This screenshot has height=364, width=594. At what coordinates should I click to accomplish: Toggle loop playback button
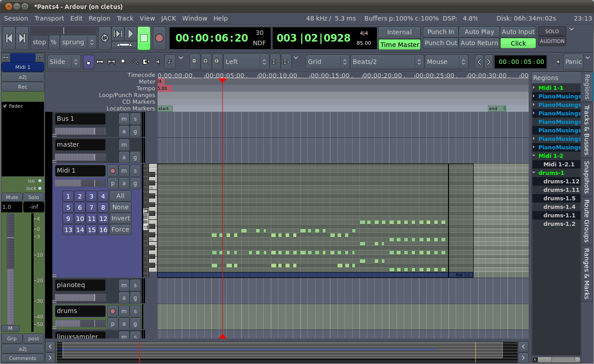pyautogui.click(x=105, y=38)
